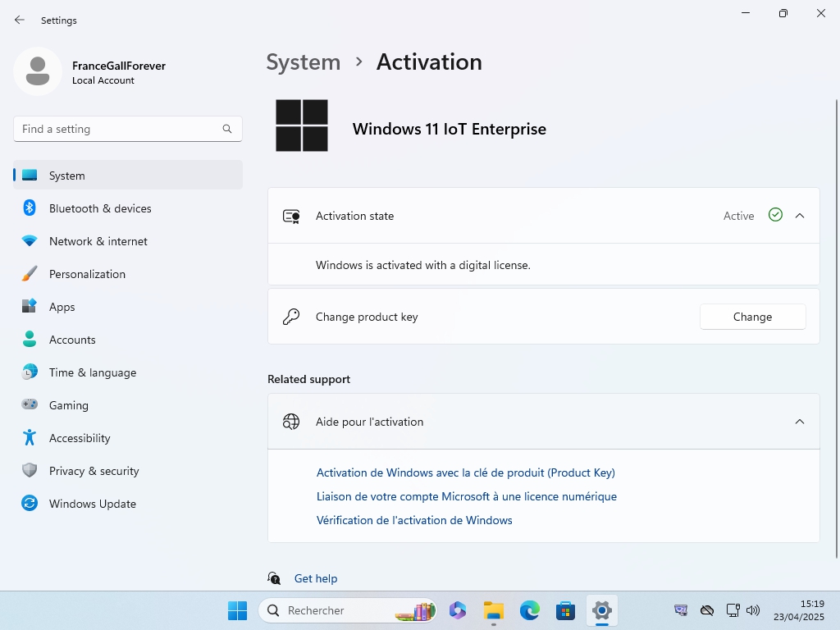Open Network & internet via Wi-Fi icon

30,241
